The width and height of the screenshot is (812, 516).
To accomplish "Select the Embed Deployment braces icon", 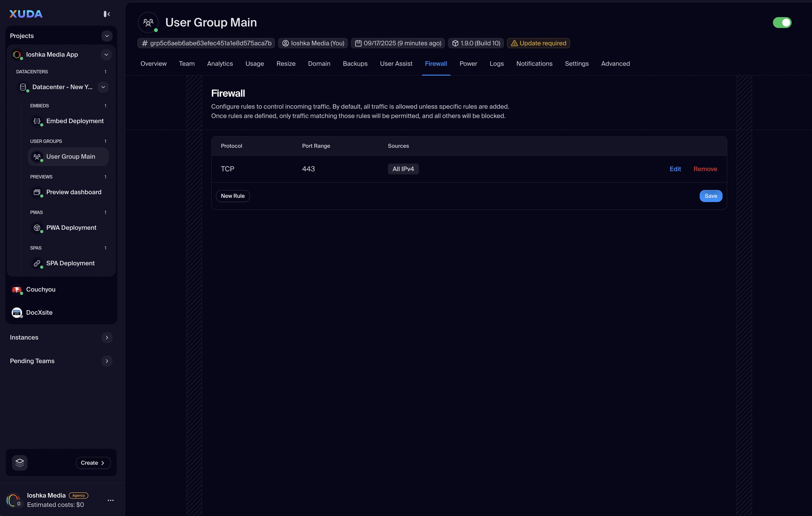I will pyautogui.click(x=37, y=121).
